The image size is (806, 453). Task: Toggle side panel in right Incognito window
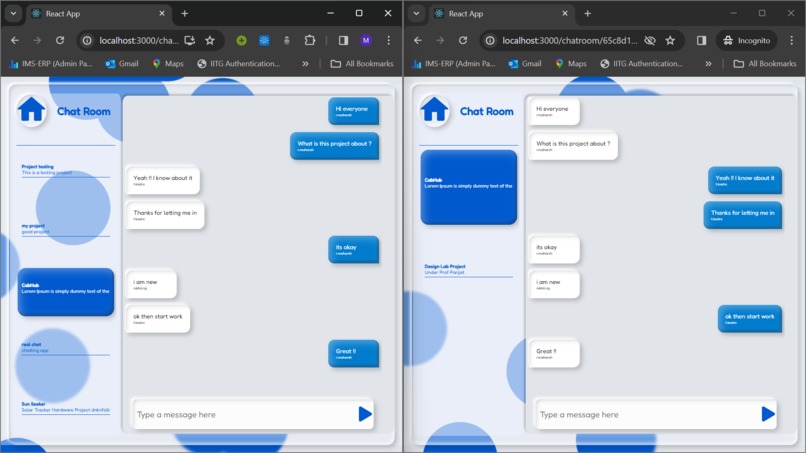701,40
